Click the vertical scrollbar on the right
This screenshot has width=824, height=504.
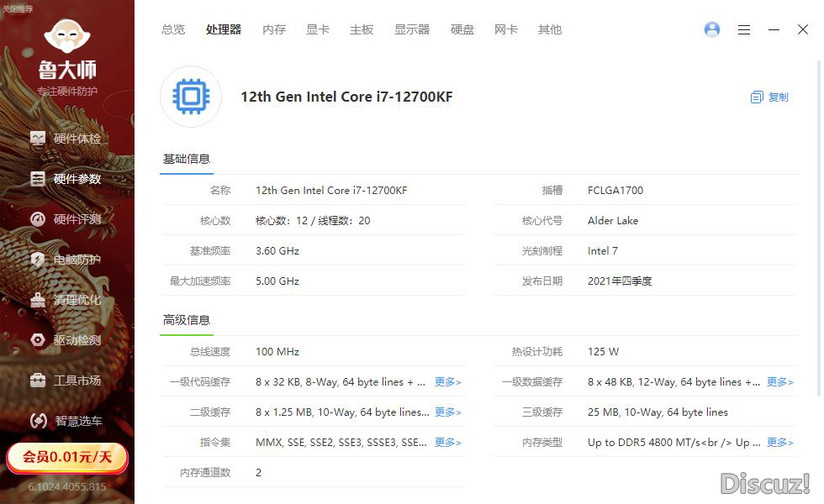click(x=819, y=228)
